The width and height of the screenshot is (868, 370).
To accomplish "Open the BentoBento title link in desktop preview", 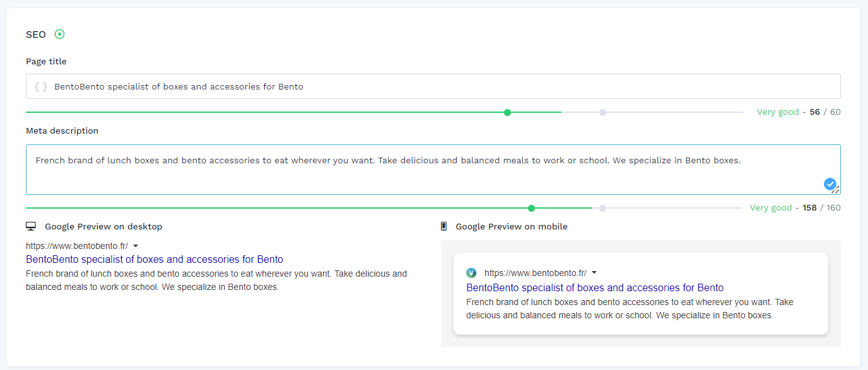I will tap(155, 259).
